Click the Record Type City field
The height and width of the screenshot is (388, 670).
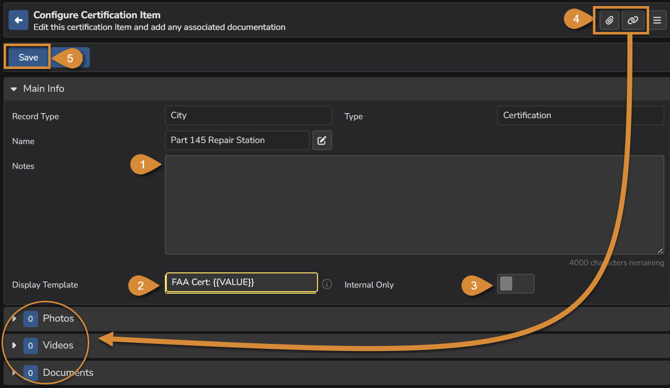[x=248, y=115]
